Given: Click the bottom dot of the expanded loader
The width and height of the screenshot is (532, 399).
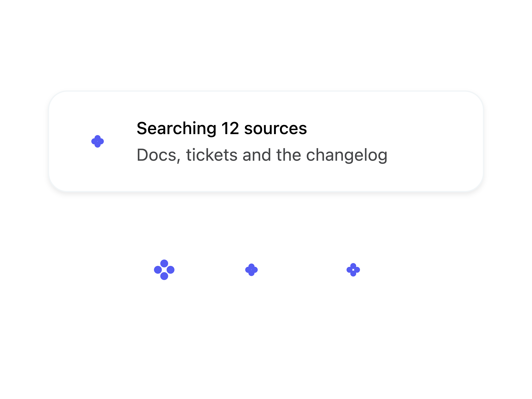Looking at the screenshot, I should pos(164,276).
